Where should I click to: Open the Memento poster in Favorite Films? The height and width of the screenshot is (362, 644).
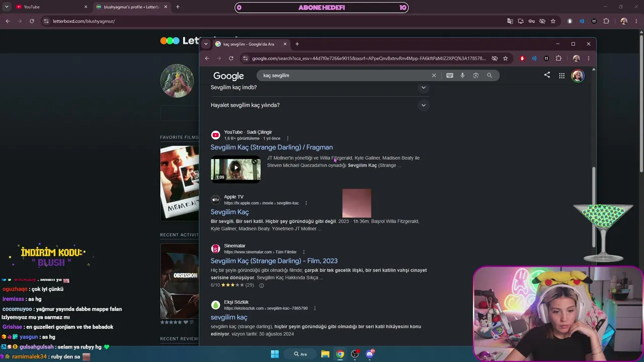(x=180, y=183)
